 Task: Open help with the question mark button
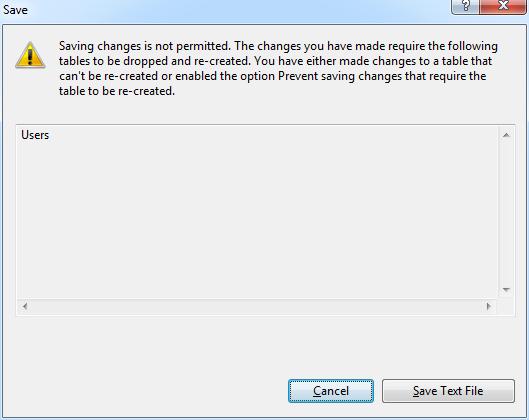coord(465,6)
